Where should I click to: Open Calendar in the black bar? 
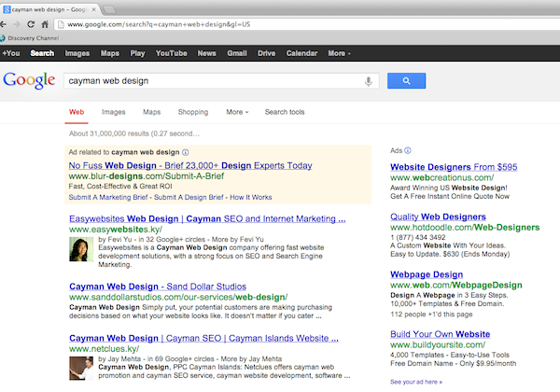point(301,53)
